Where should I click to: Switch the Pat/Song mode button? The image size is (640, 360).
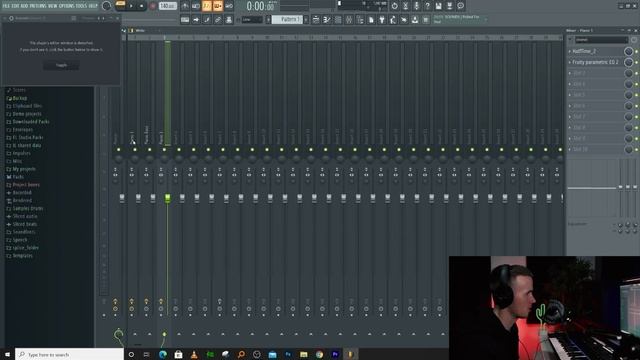coord(120,5)
